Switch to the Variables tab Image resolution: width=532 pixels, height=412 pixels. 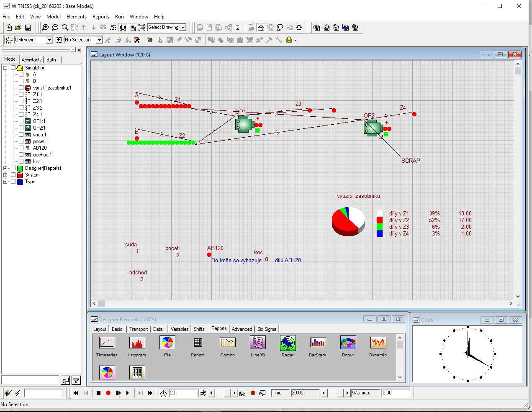[180, 329]
